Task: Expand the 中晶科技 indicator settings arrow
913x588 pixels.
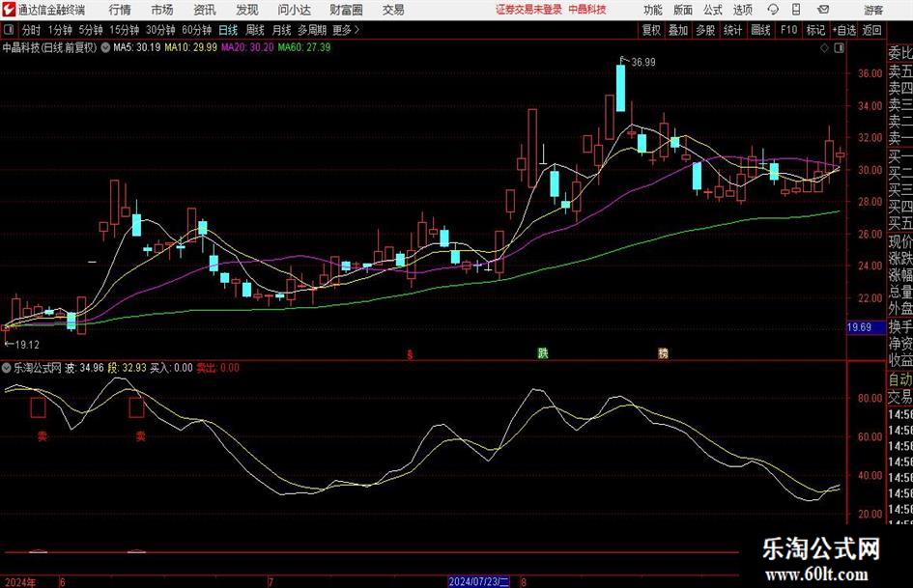Action: pyautogui.click(x=105, y=47)
